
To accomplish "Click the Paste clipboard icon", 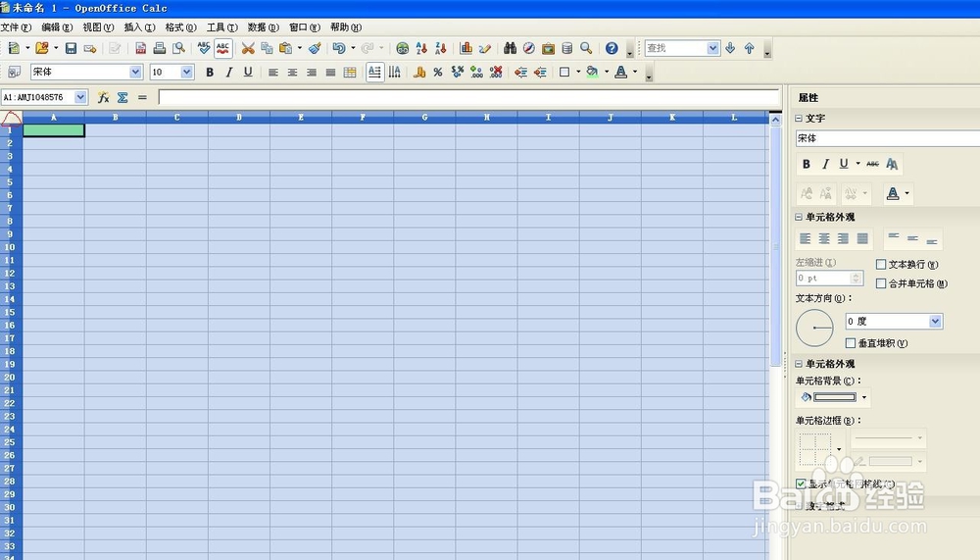I will [286, 48].
